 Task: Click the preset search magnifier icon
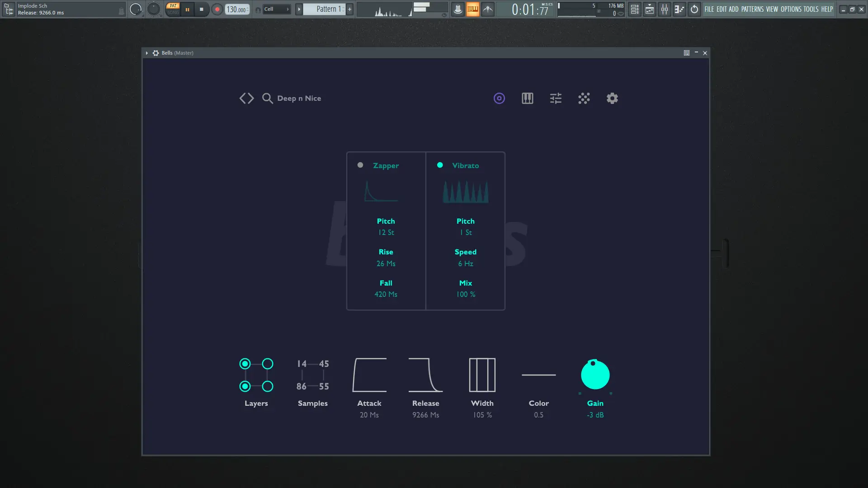click(x=267, y=98)
